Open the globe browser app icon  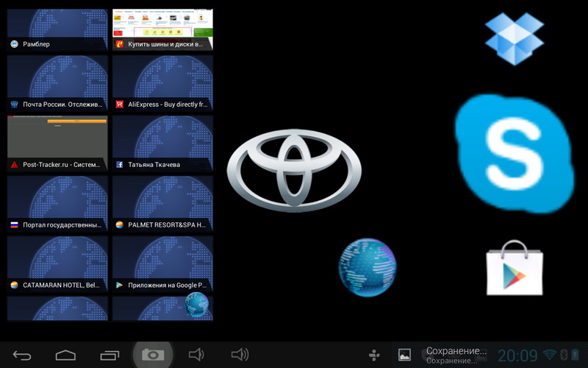tap(367, 266)
